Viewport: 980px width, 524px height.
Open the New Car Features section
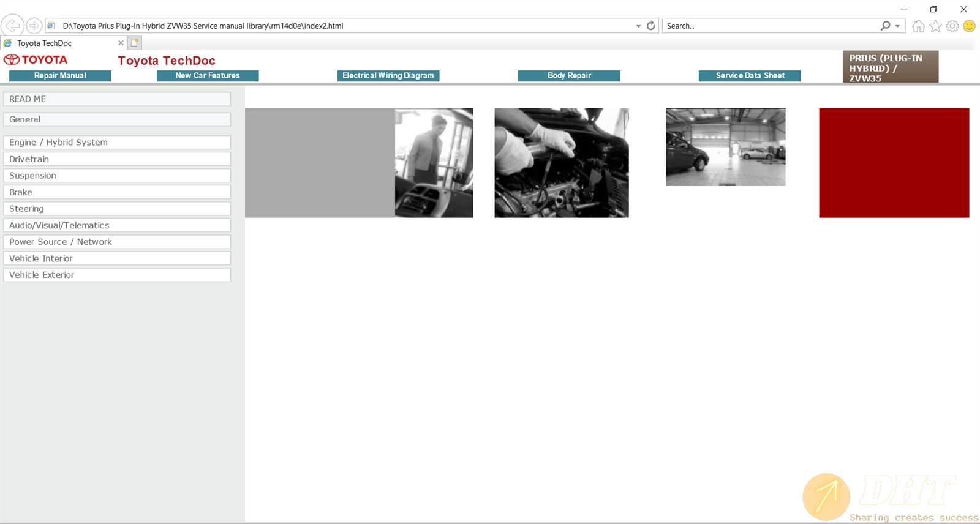coord(208,75)
